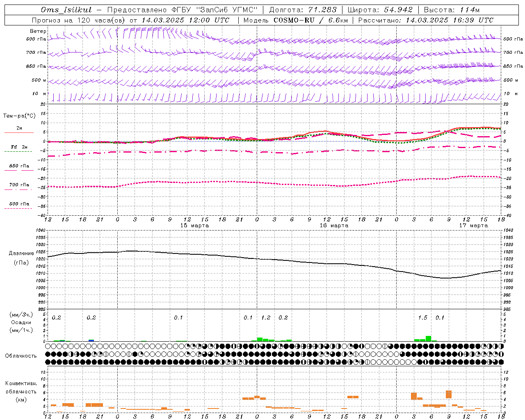Click the 16 марта date marker

[x=334, y=225]
